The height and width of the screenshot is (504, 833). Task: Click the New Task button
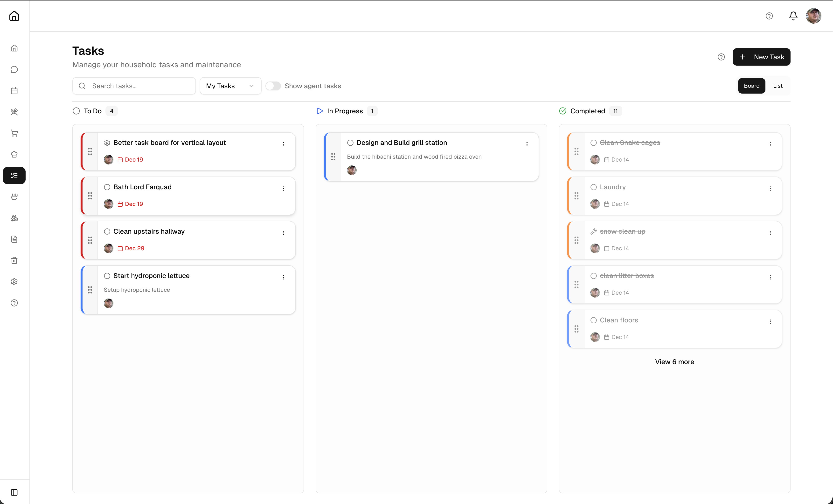[x=761, y=57]
